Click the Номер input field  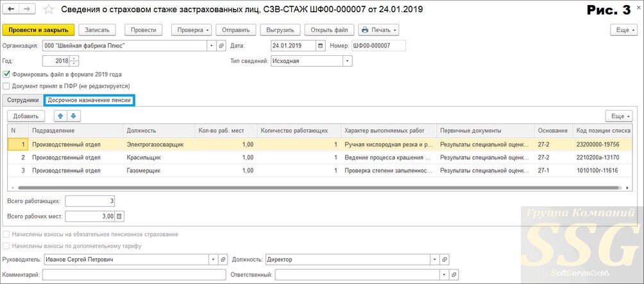click(378, 46)
